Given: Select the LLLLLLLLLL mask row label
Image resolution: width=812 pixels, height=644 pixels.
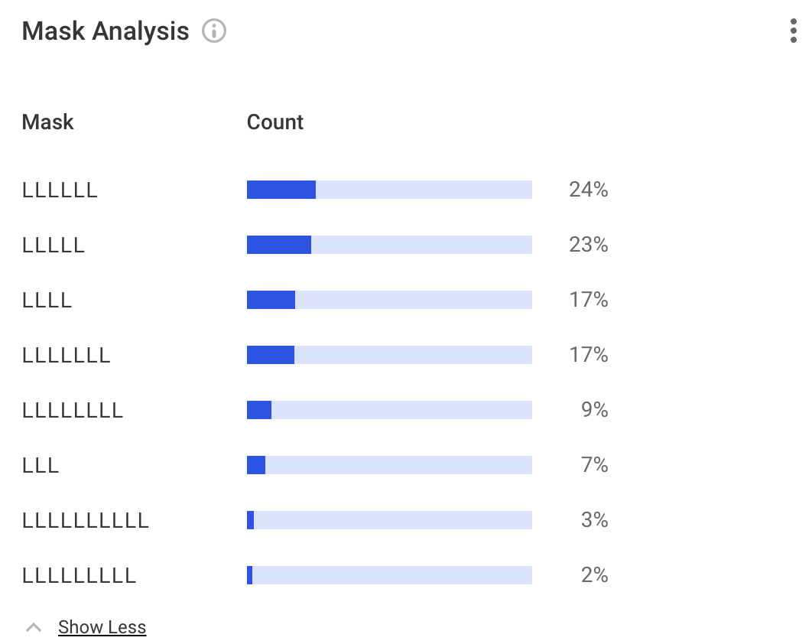Looking at the screenshot, I should (86, 520).
